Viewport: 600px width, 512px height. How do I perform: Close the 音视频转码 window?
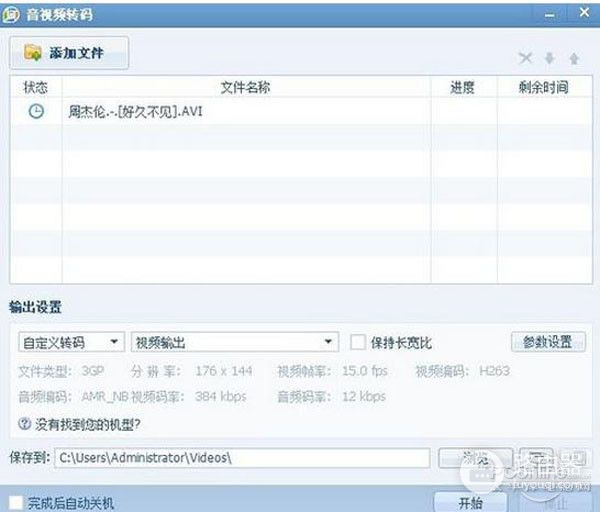(x=584, y=13)
